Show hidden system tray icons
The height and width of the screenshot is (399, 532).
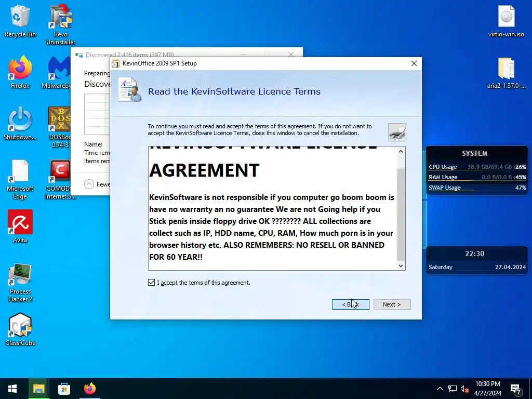(440, 389)
